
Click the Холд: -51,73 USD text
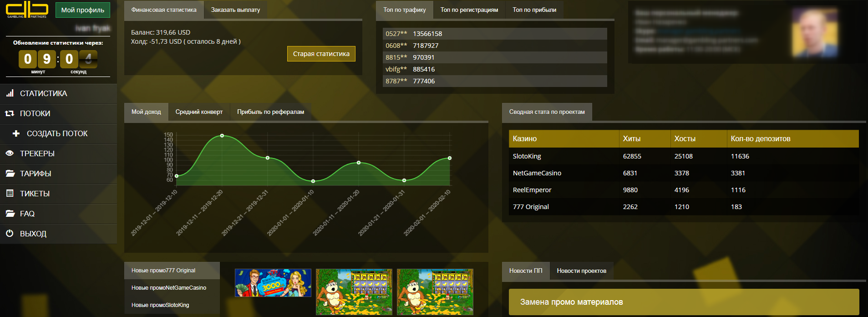186,41
